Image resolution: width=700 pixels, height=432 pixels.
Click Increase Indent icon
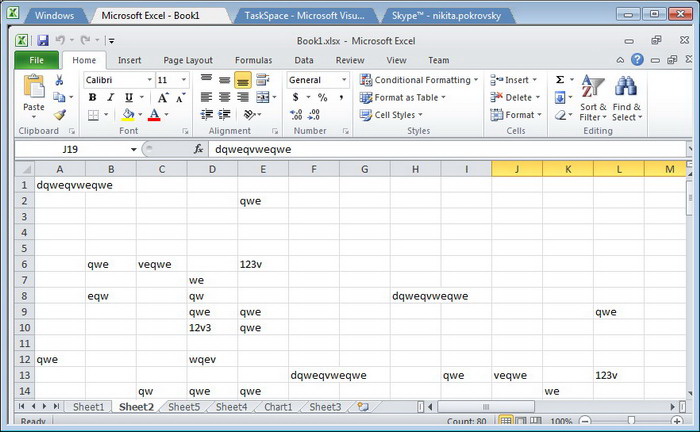tap(225, 115)
